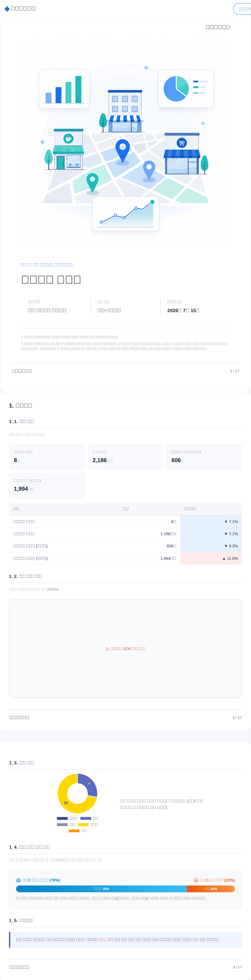
Task: Click the large dark blue map pin
Action: tap(123, 151)
